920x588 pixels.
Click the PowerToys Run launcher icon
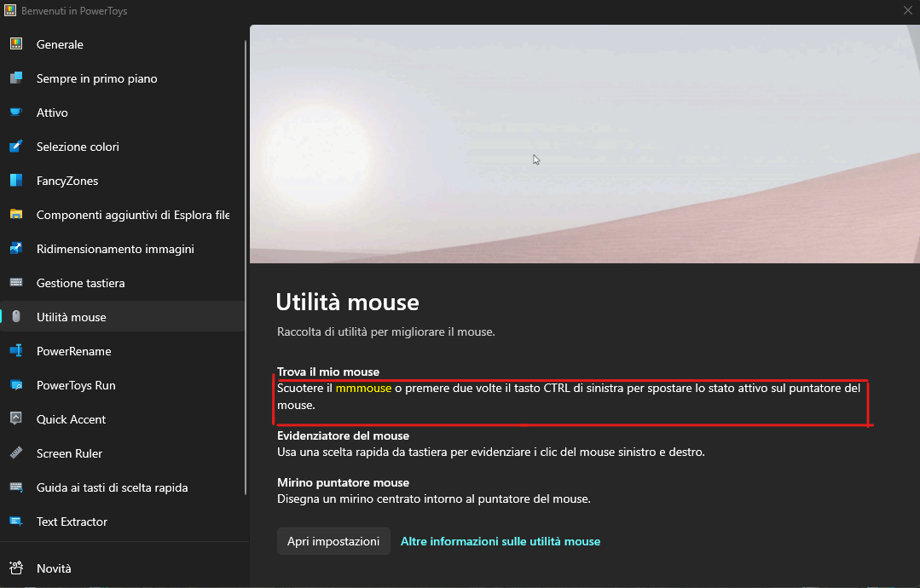click(16, 384)
